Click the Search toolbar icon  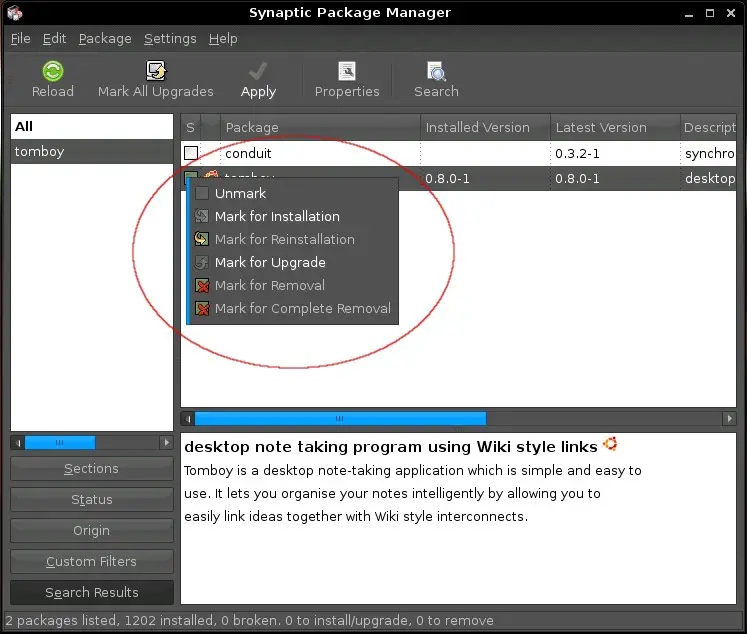436,71
